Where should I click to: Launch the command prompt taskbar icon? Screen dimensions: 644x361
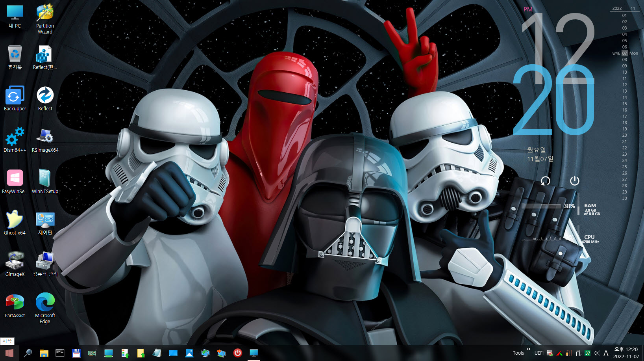60,353
